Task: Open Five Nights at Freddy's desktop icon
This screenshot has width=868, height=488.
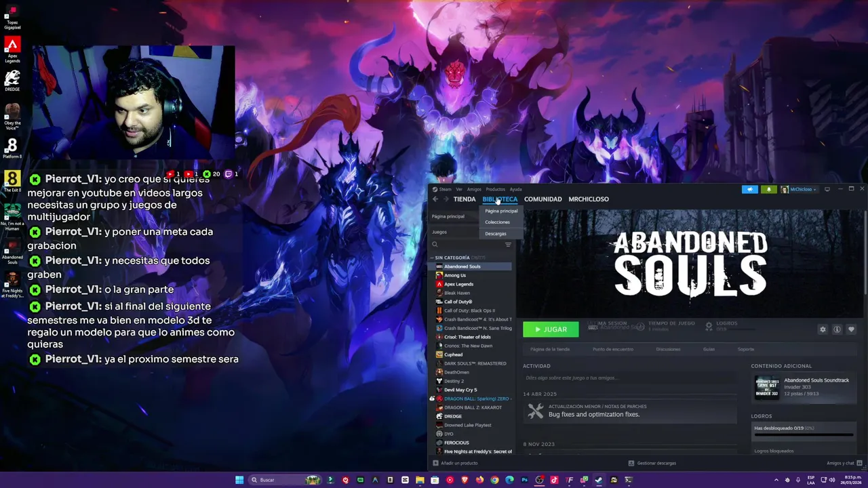Action: tap(12, 285)
